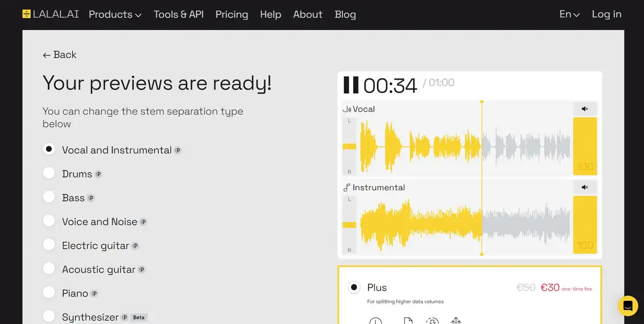This screenshot has width=644, height=324.
Task: Expand the Products dropdown menu
Action: (115, 15)
